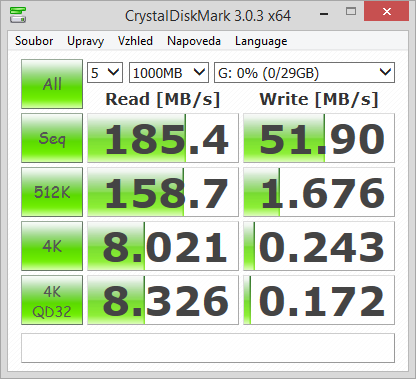This screenshot has height=379, width=416.
Task: Click the empty comment field at bottom
Action: tap(208, 348)
